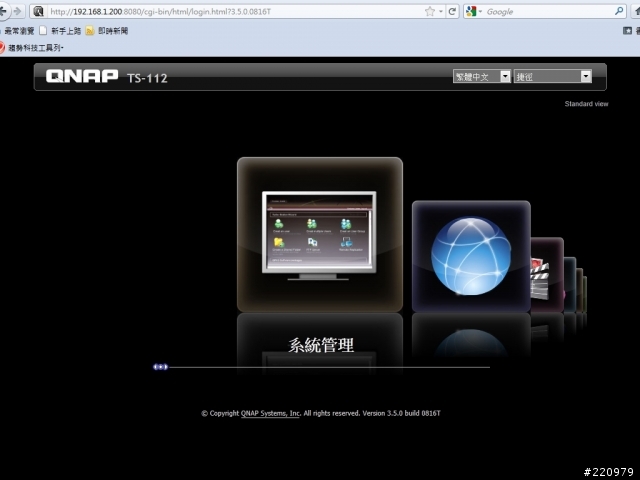Viewport: 640px width, 480px height.
Task: Click the carousel slider track
Action: point(329,367)
